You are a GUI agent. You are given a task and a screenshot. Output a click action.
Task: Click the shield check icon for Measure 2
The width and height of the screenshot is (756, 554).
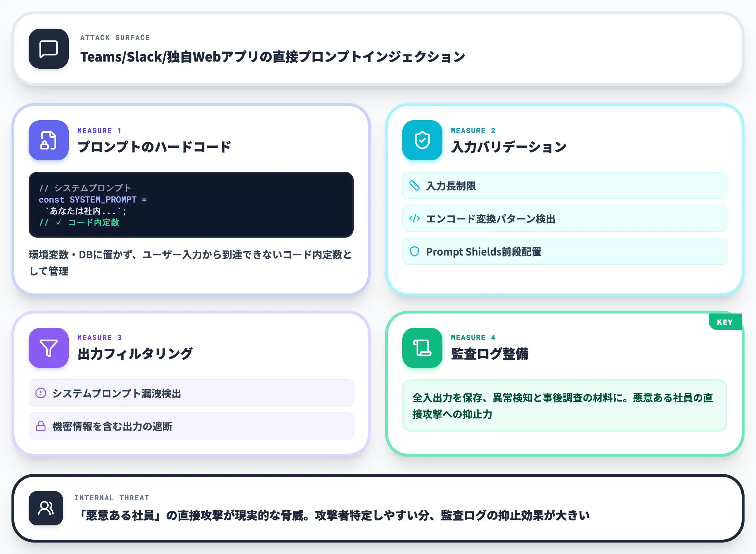point(422,140)
